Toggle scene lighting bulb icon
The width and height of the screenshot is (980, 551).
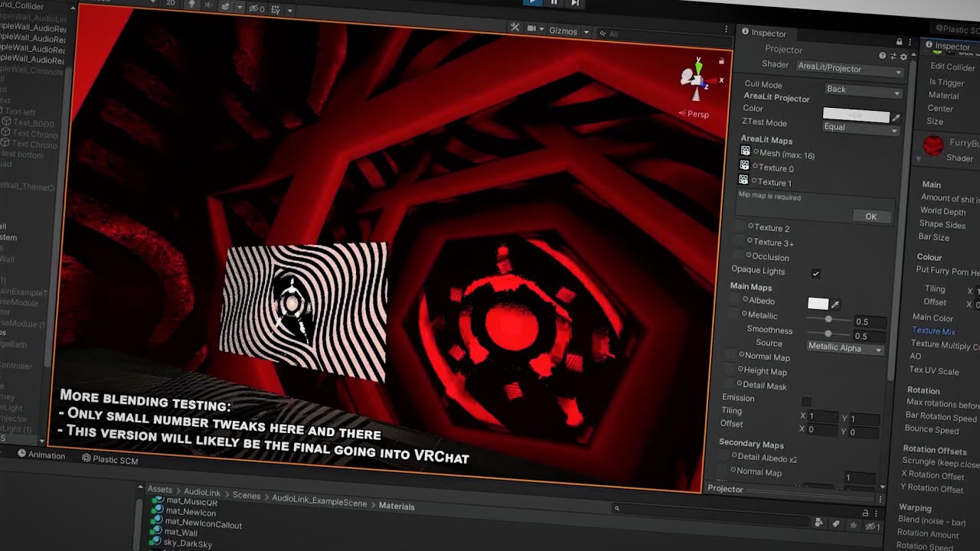pos(192,5)
